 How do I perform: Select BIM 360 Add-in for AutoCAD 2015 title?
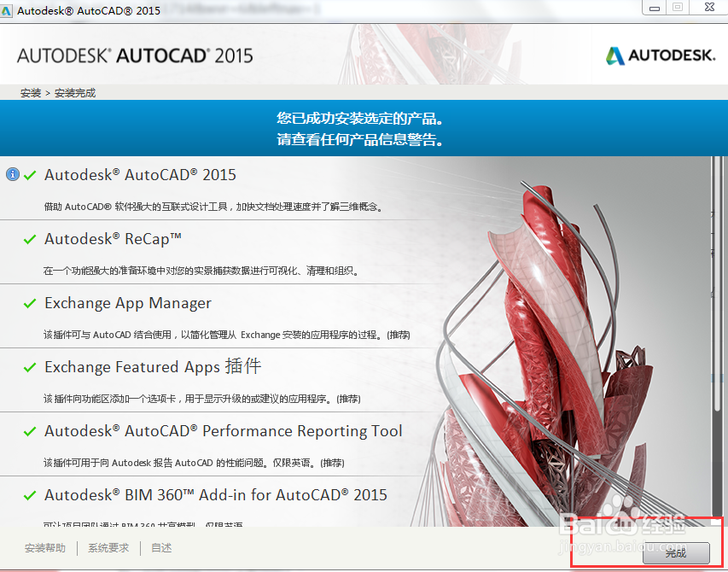215,495
